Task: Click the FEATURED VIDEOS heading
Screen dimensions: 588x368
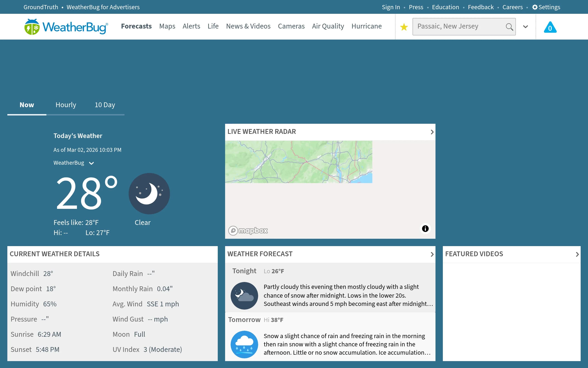Action: pyautogui.click(x=474, y=254)
